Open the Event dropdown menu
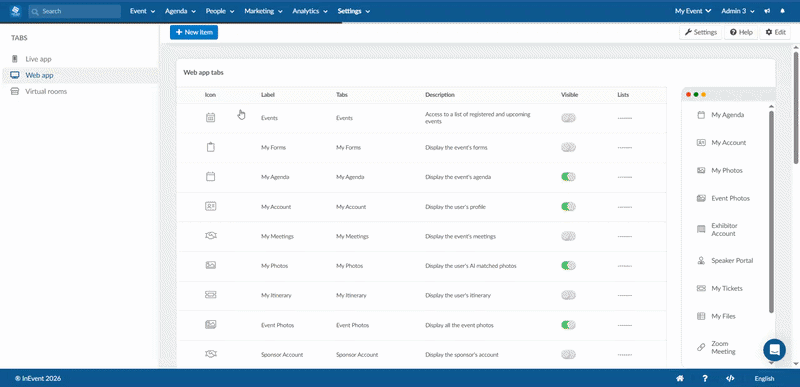800x387 pixels. pyautogui.click(x=142, y=11)
